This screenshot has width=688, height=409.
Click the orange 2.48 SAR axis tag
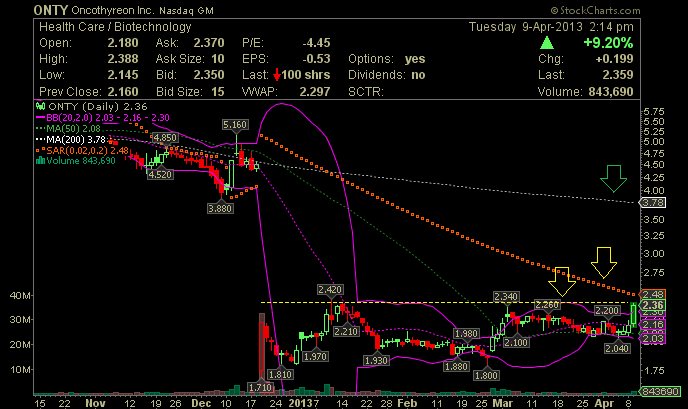(652, 294)
